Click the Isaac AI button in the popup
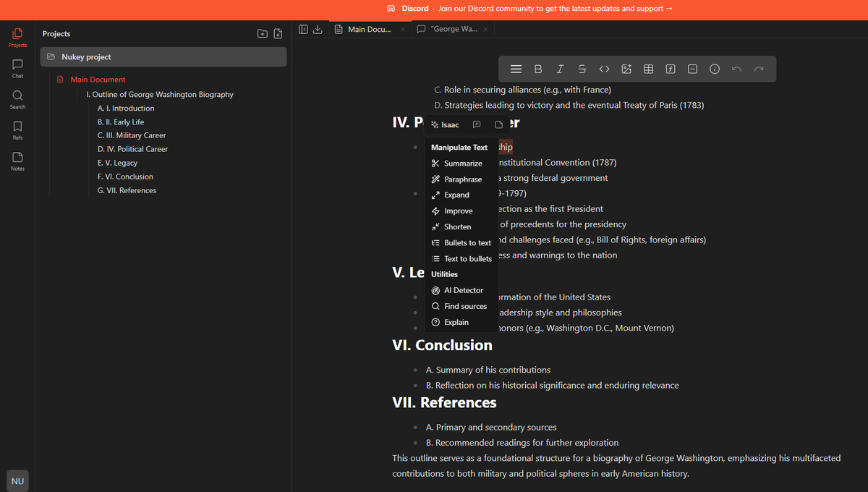The image size is (868, 492). 445,124
